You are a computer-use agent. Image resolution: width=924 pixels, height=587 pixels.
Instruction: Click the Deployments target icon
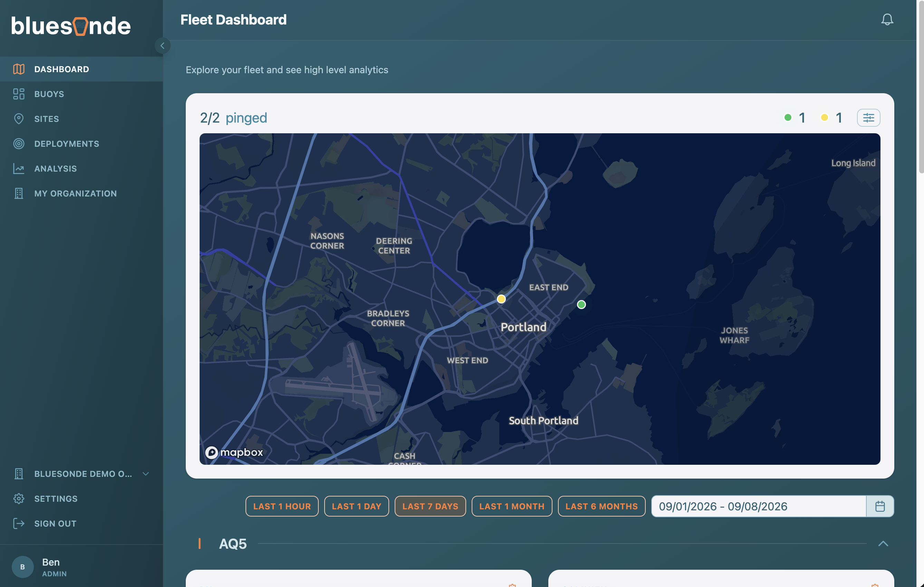(19, 144)
